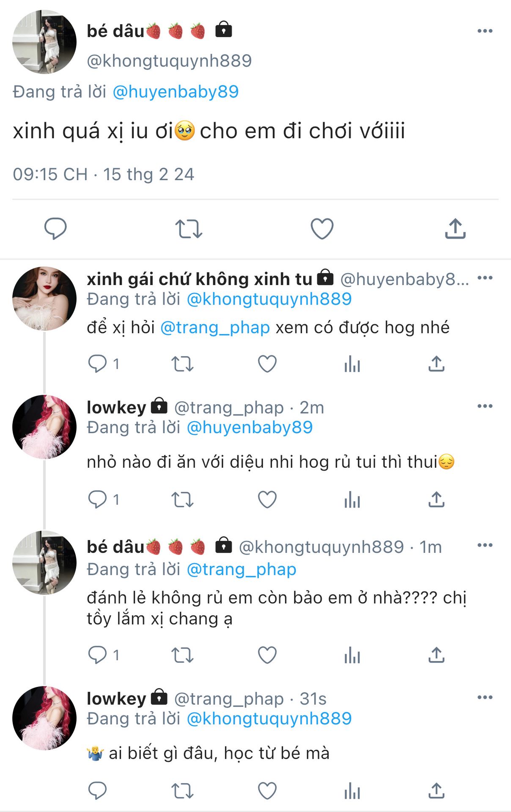The image size is (511, 812).
Task: Open the main tweet timestamp 09:15 CH
Action: [x=103, y=174]
